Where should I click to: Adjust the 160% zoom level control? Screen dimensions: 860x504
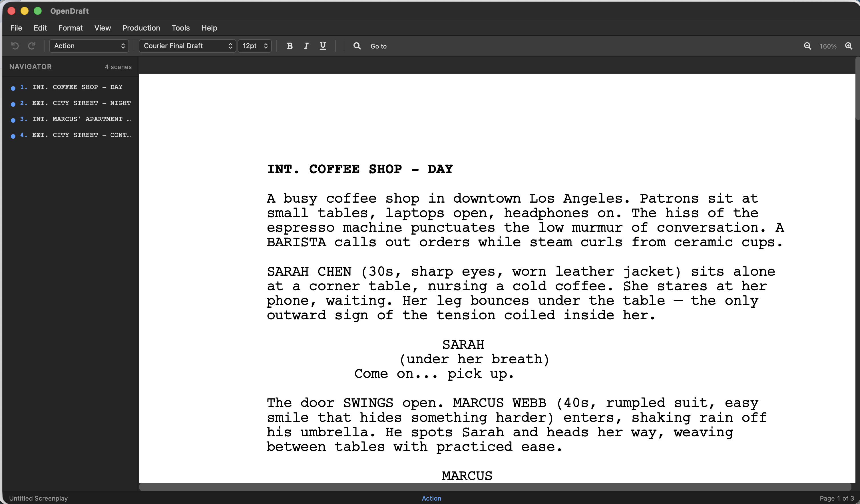click(x=828, y=46)
